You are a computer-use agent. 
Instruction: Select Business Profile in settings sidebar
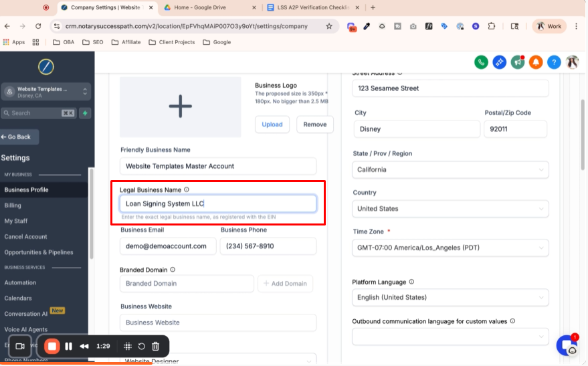coord(44,190)
